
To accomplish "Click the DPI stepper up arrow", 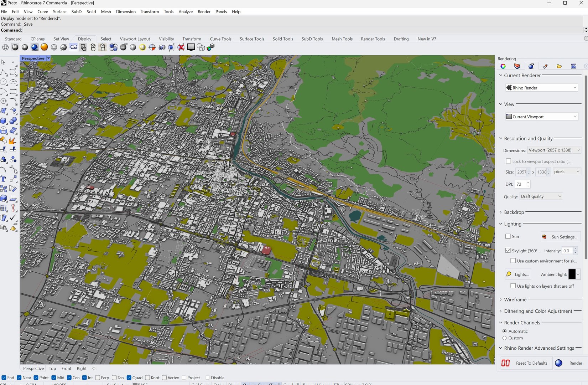I will [528, 182].
